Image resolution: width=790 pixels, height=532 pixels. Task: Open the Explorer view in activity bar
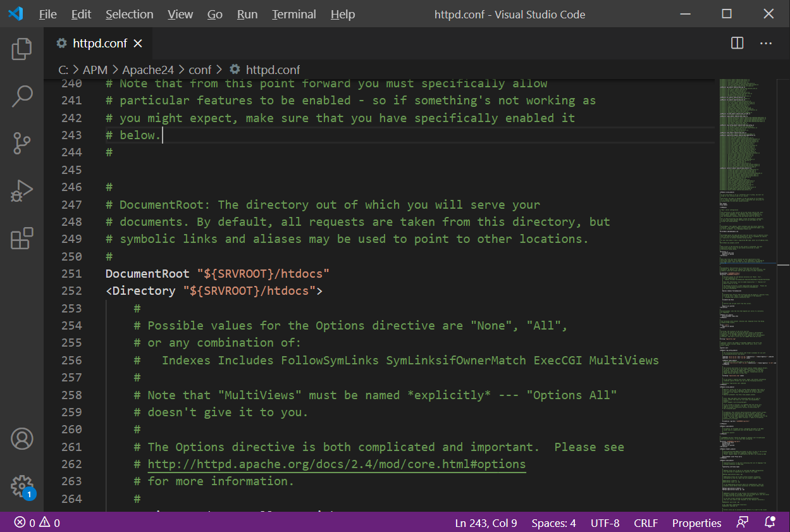click(22, 49)
